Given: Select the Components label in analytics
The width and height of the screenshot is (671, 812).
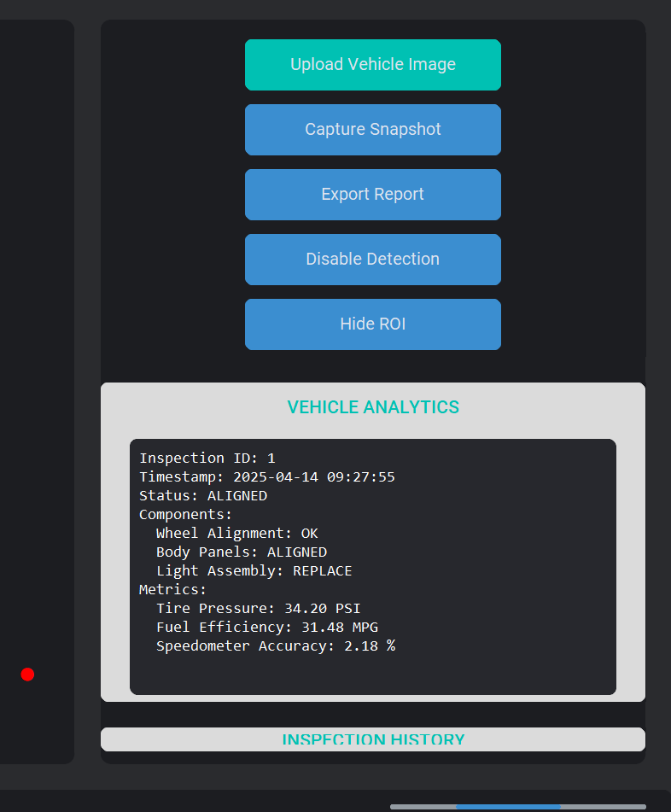Looking at the screenshot, I should (x=185, y=515).
